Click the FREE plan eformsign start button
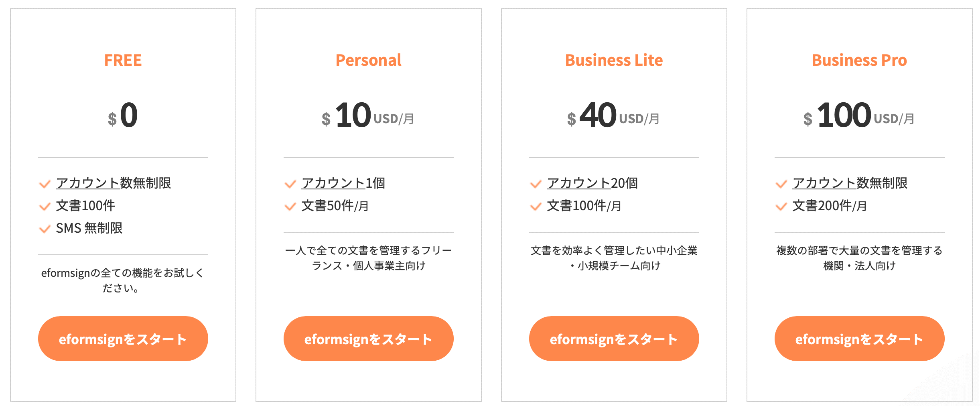980x406 pixels. [x=123, y=339]
